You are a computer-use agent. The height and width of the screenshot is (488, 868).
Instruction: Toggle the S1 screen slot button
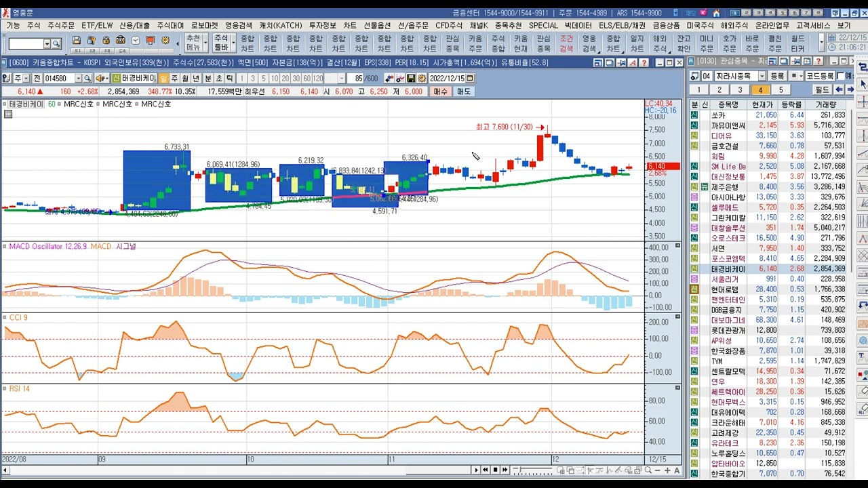point(78,50)
